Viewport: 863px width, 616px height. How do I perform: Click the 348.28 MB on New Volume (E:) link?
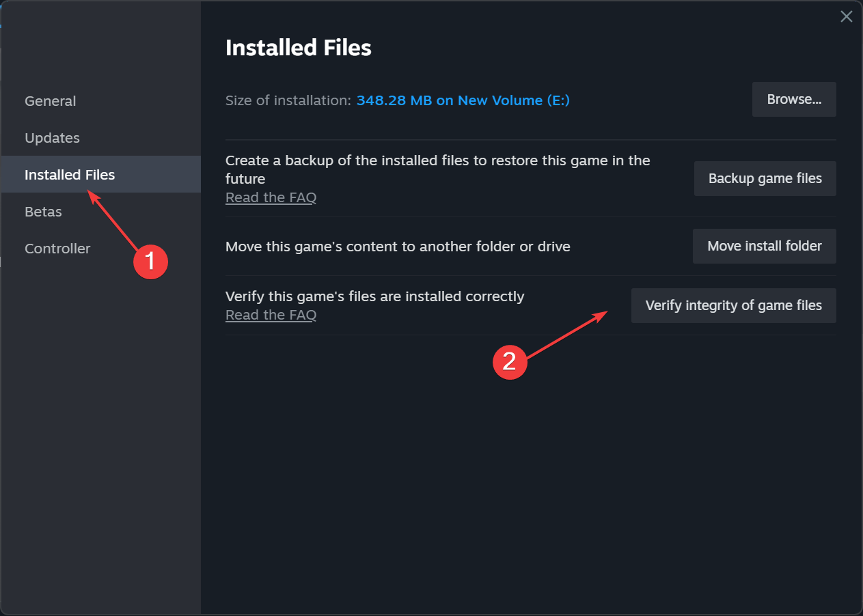[463, 100]
